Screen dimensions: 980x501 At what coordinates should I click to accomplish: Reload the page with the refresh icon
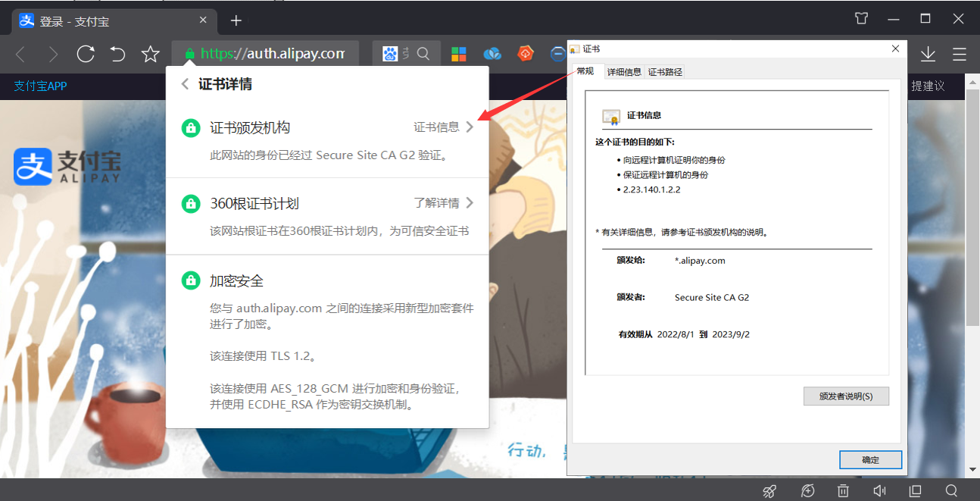(x=86, y=54)
